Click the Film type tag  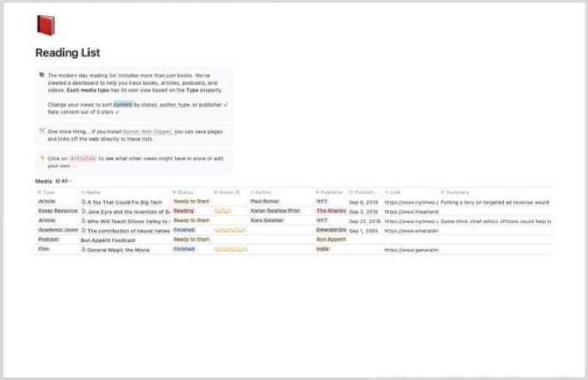[44, 249]
